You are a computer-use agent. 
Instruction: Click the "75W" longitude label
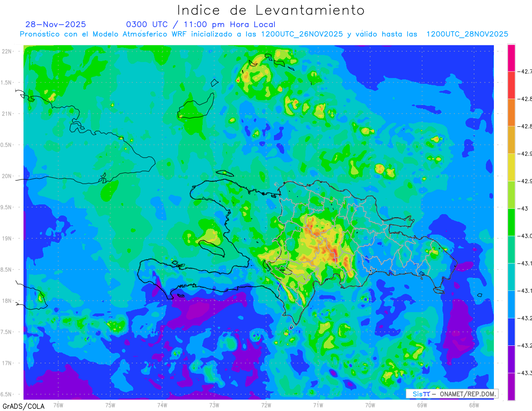(110, 405)
